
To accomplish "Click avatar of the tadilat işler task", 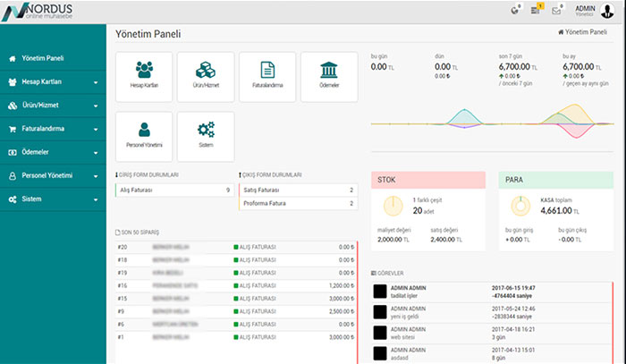I will click(380, 292).
